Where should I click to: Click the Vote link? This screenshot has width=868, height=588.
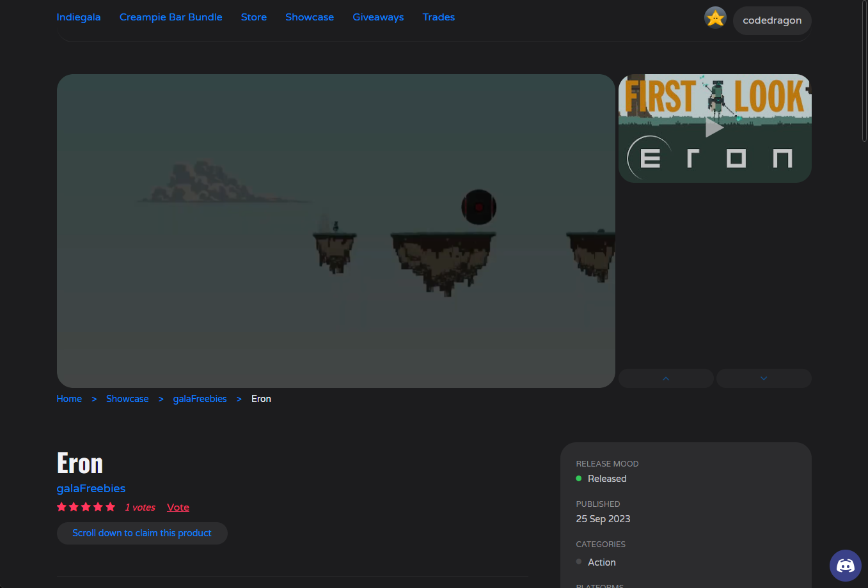(178, 507)
